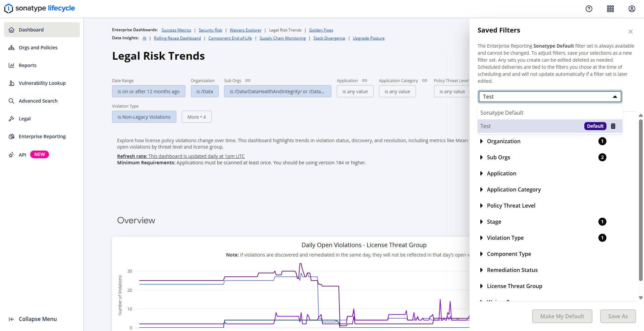Viewport: 644px width, 331px height.
Task: Open the user account icon
Action: (x=632, y=9)
